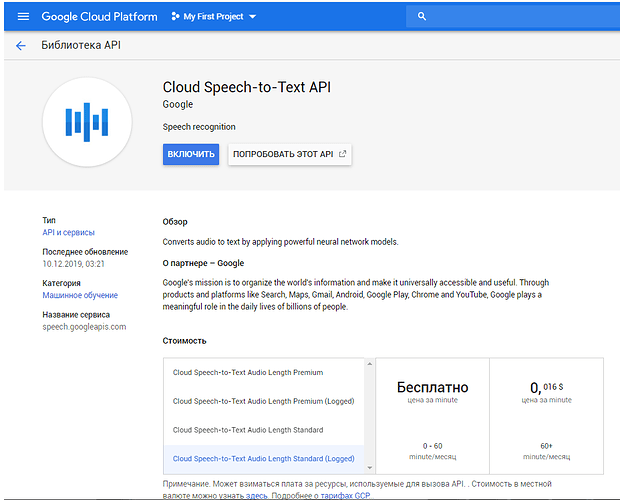Screen dimensions: 620x500
Task: Click the project hexagon icon
Action: point(175,16)
